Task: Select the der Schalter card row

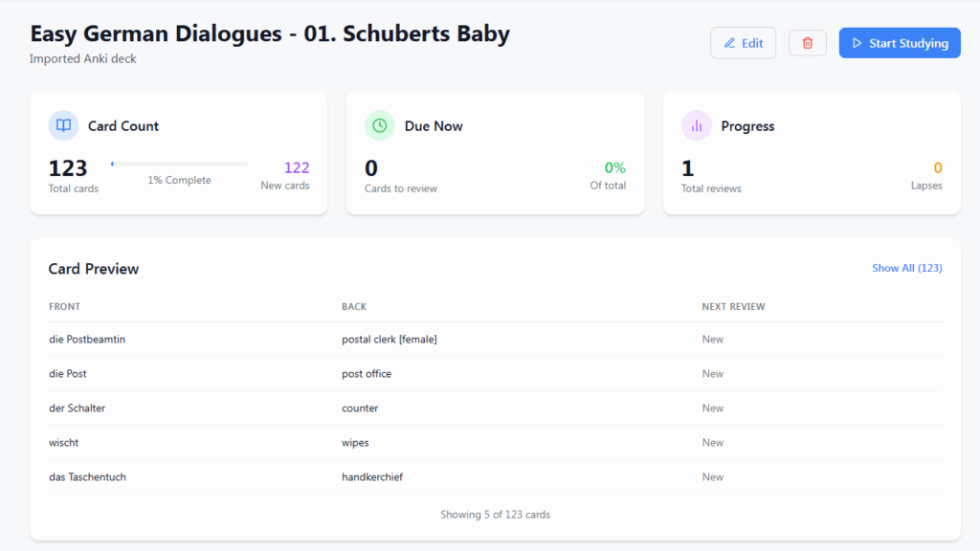Action: [77, 408]
